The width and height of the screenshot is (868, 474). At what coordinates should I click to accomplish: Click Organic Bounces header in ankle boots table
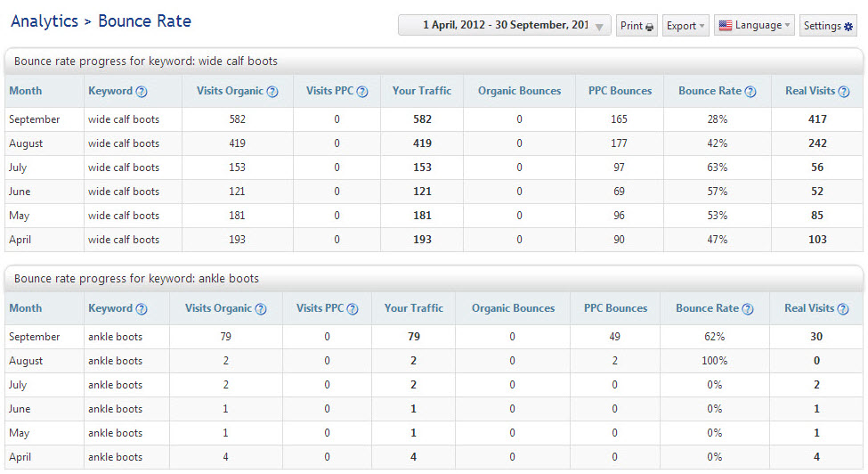point(513,308)
